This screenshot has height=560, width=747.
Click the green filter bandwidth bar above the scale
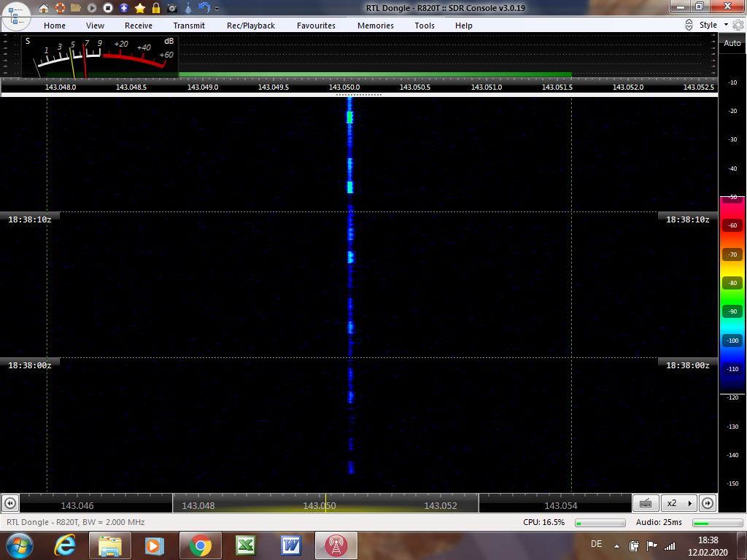375,75
